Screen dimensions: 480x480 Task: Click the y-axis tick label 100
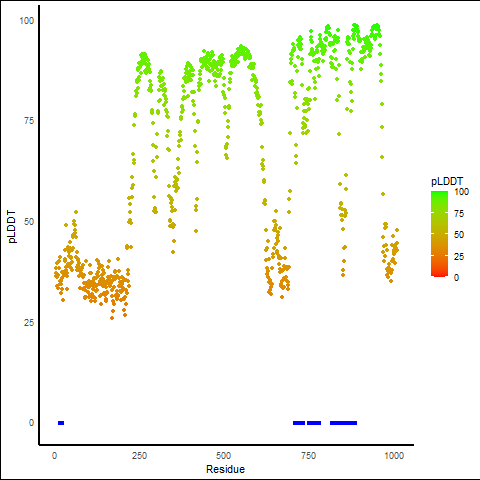(27, 21)
